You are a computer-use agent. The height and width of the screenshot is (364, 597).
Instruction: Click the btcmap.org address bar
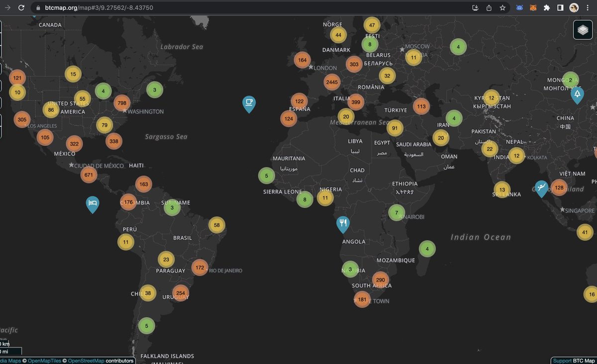(249, 7)
